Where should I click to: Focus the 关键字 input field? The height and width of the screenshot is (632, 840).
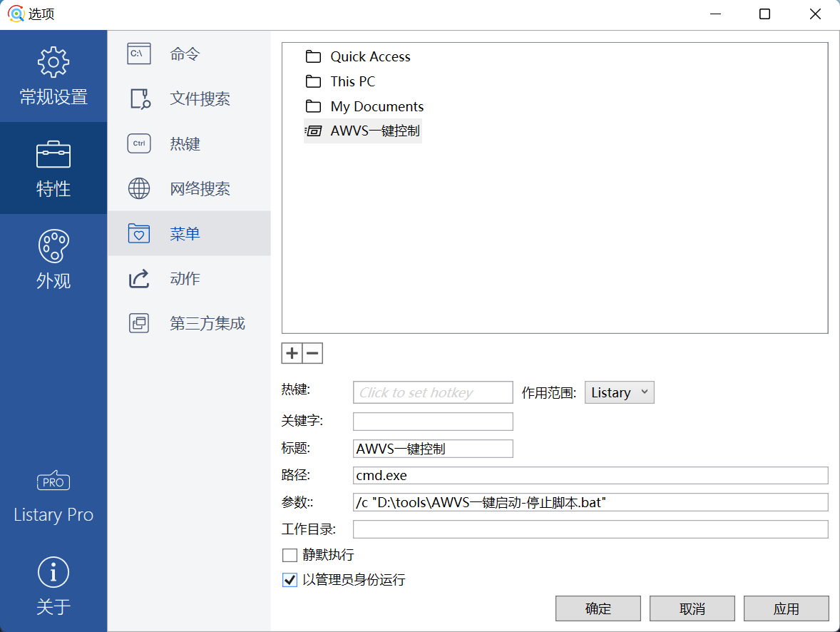433,422
